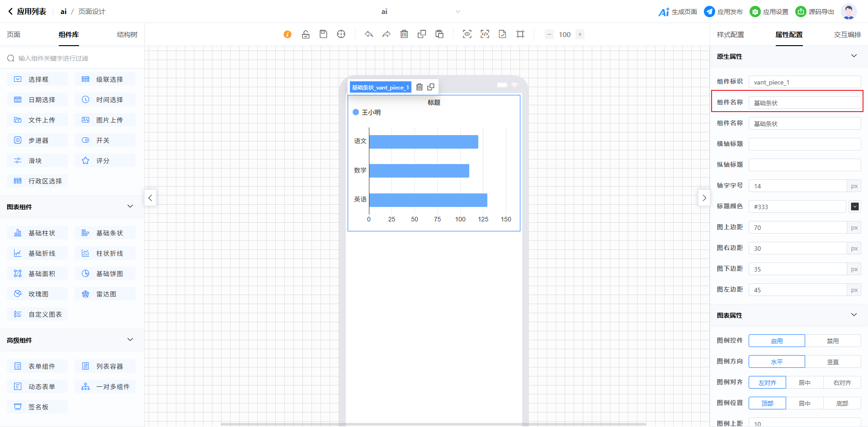Switch to the 结构树 tab
The width and height of the screenshot is (868, 427).
pos(127,35)
